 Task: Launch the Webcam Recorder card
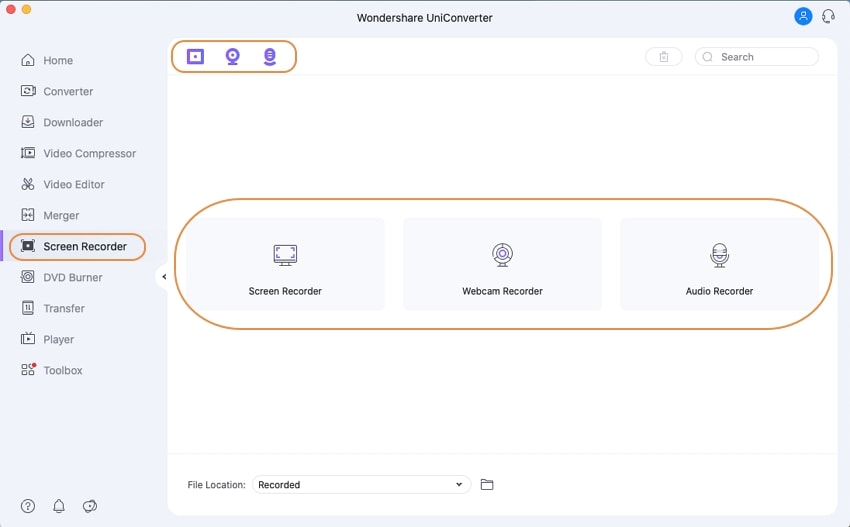(503, 264)
